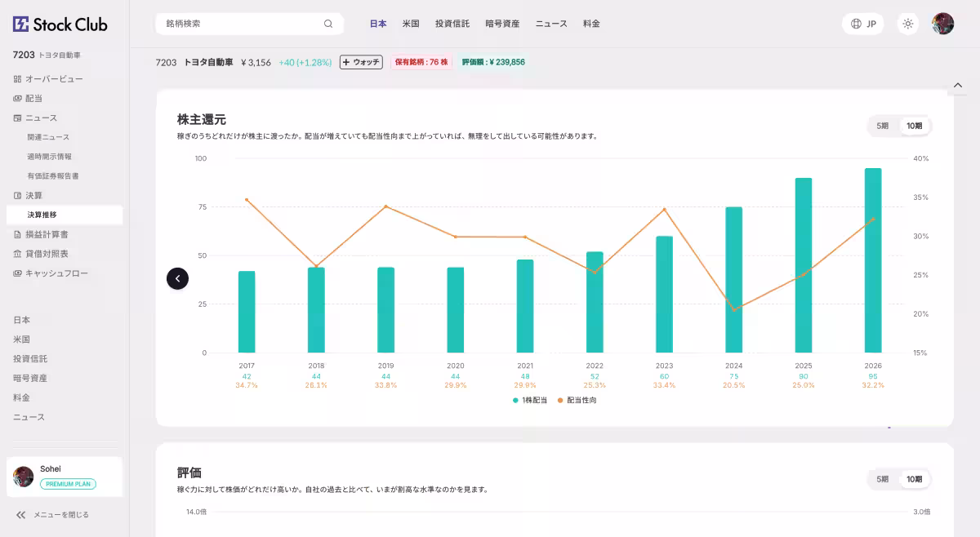The height and width of the screenshot is (537, 980).
Task: Open キャッシュフロー in sidebar
Action: (50, 273)
